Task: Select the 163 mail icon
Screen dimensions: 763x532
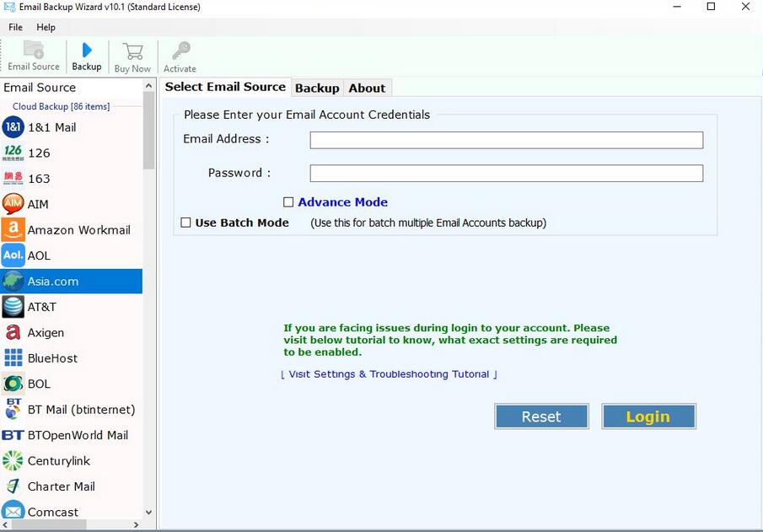Action: click(x=13, y=178)
